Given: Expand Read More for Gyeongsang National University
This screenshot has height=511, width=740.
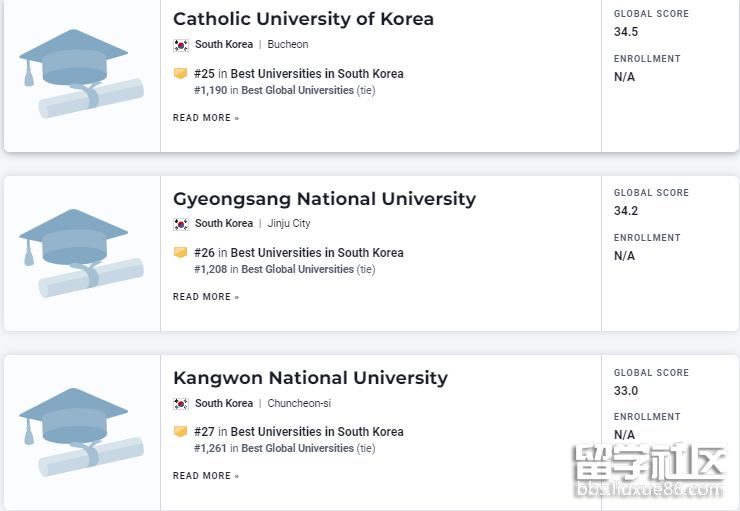Looking at the screenshot, I should click(206, 297).
